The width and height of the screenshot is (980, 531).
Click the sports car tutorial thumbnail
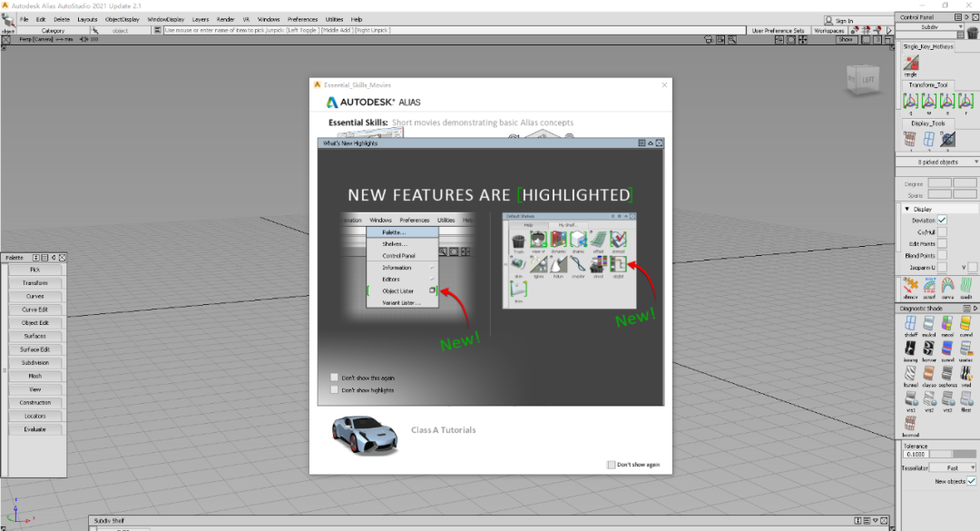click(365, 434)
